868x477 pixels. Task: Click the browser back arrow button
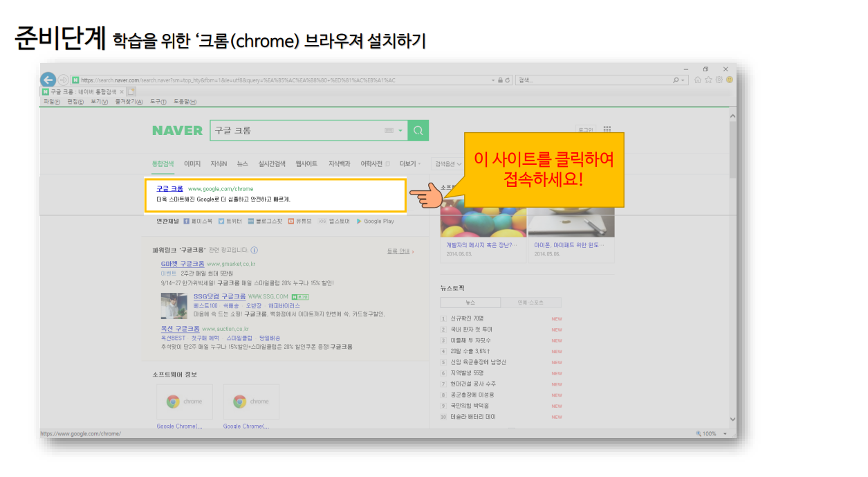click(x=48, y=80)
